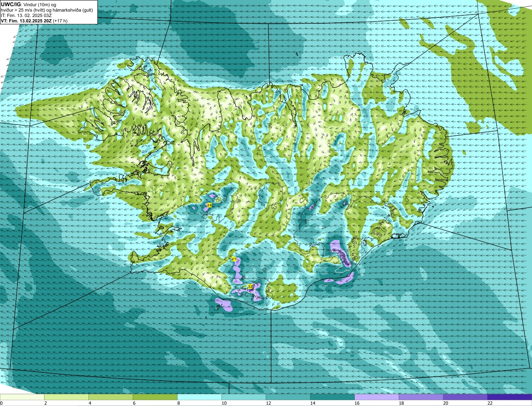
Task: Click the legend scale number 12
Action: [268, 403]
